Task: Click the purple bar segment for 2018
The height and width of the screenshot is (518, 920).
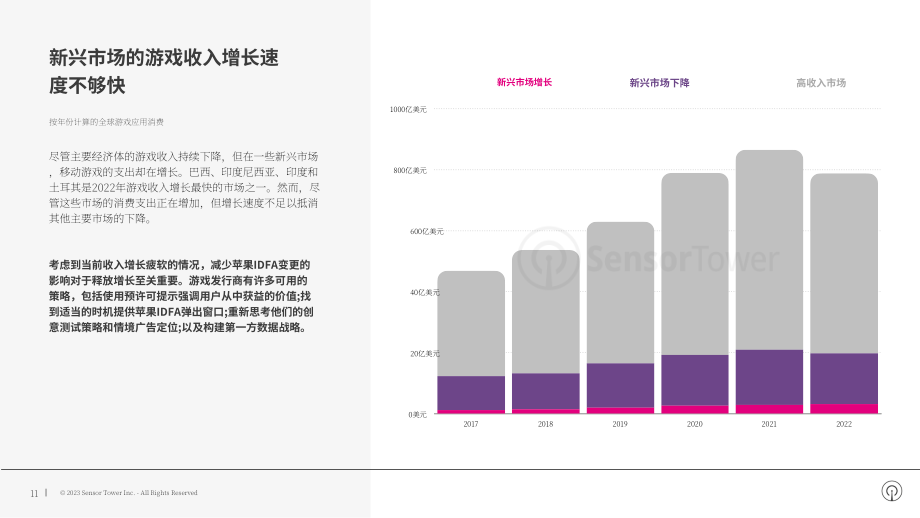Action: [x=546, y=391]
